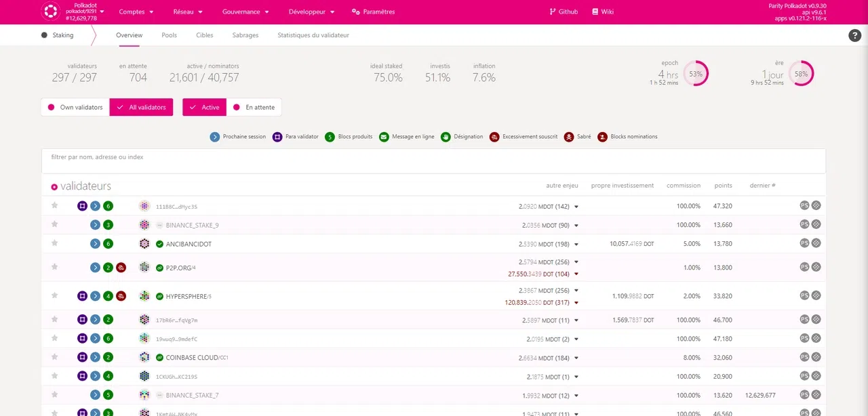Click the Blocks nominations legend icon
Viewport: 868px width, 416px height.
(x=602, y=137)
